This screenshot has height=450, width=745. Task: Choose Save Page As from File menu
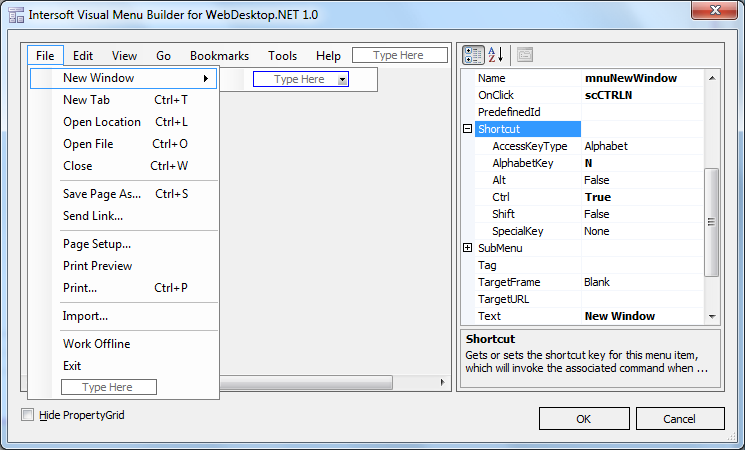[x=102, y=194]
